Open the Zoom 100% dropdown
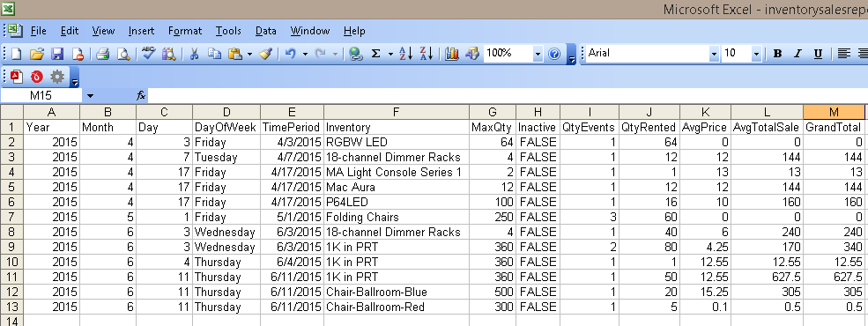This screenshot has height=326, width=868. (538, 54)
